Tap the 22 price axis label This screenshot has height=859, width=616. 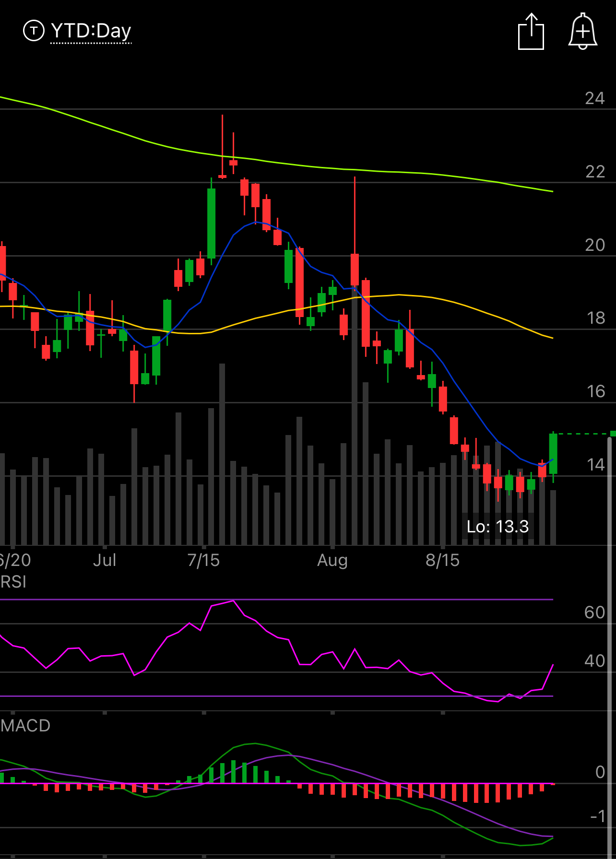(595, 172)
